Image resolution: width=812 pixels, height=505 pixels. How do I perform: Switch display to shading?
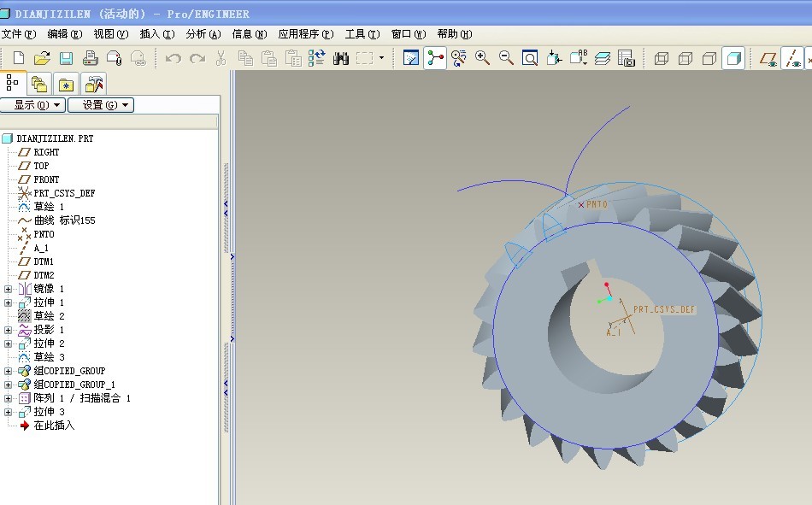734,58
